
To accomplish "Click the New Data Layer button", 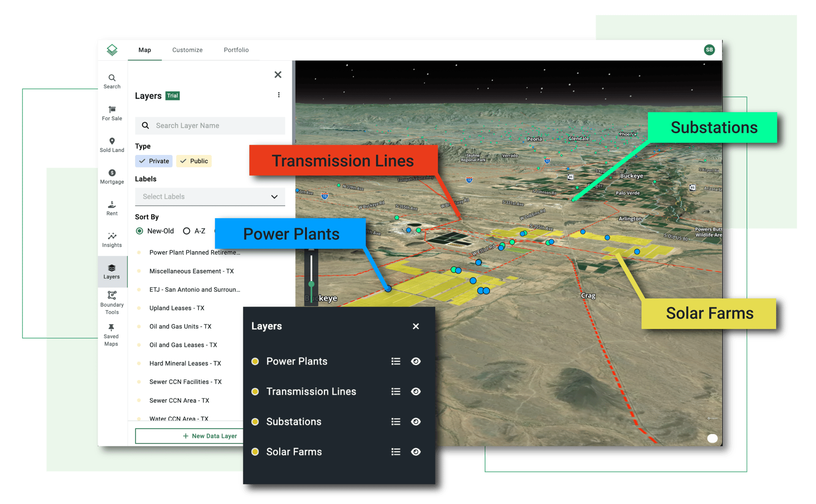I will 189,436.
